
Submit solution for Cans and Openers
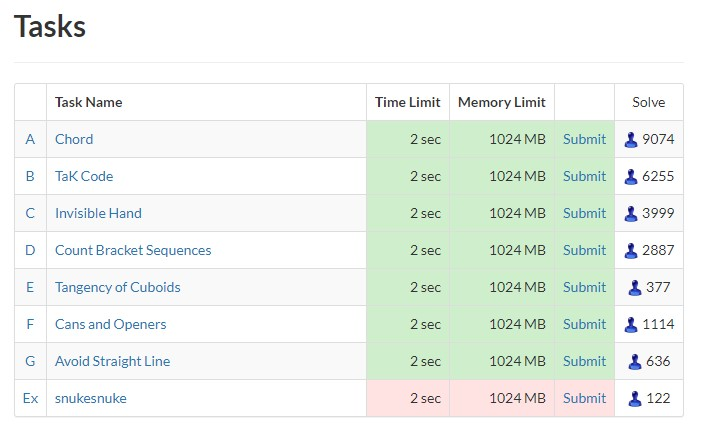click(x=584, y=324)
